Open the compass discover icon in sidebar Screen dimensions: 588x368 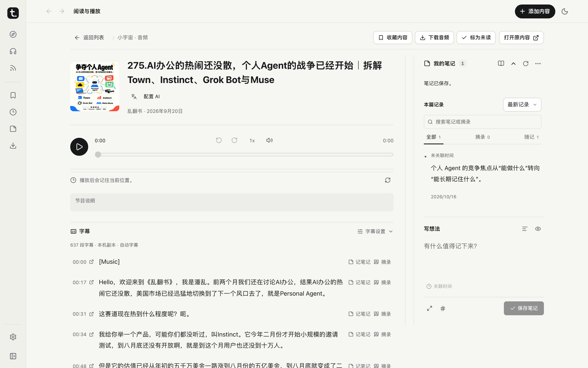pos(13,34)
